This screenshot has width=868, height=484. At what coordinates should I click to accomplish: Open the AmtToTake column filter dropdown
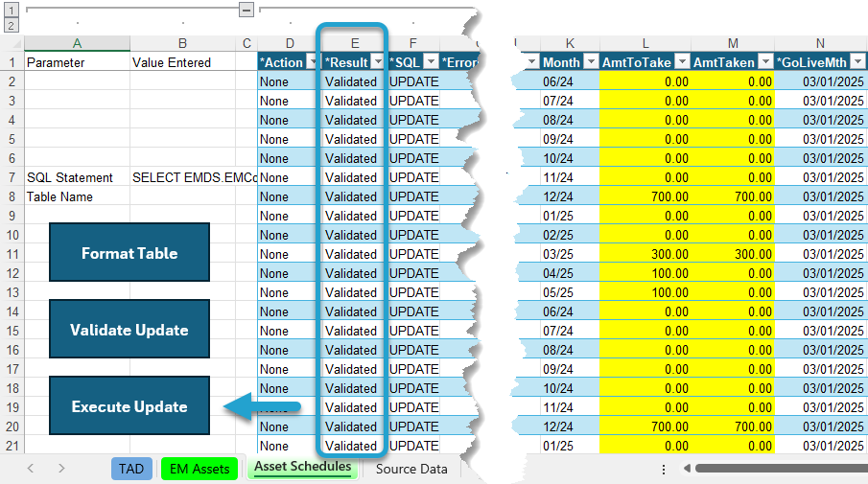tap(683, 62)
